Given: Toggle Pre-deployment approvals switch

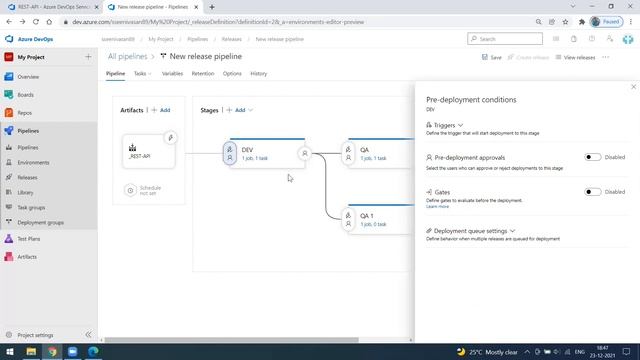Looking at the screenshot, I should (x=592, y=157).
